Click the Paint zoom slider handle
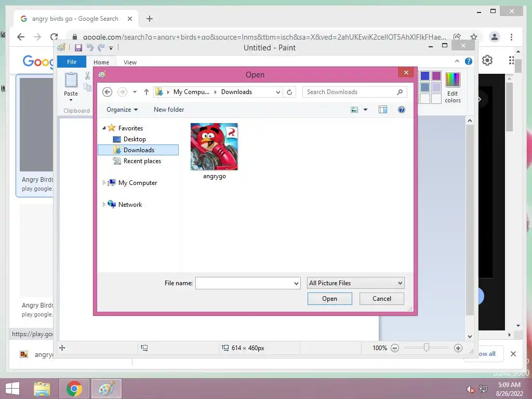Screen dimensions: 532x399 427,348
